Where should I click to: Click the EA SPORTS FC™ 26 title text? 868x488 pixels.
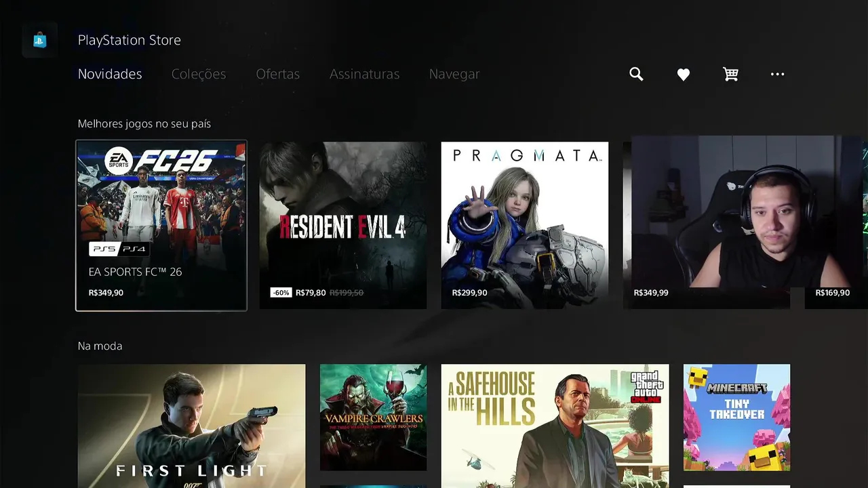point(135,272)
